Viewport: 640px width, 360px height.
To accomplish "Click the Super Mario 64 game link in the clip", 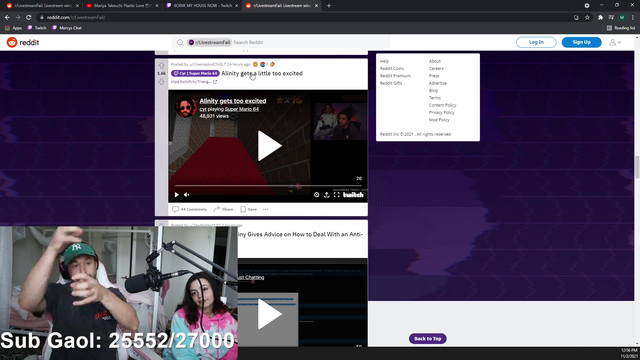I will coord(242,109).
